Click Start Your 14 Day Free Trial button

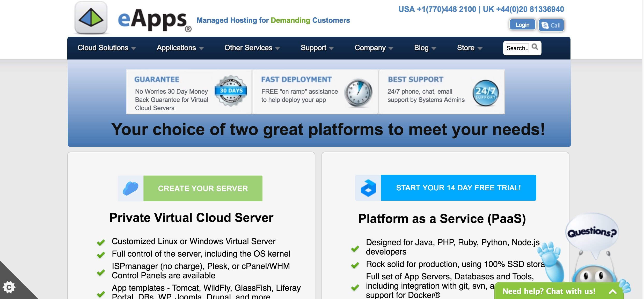click(458, 188)
